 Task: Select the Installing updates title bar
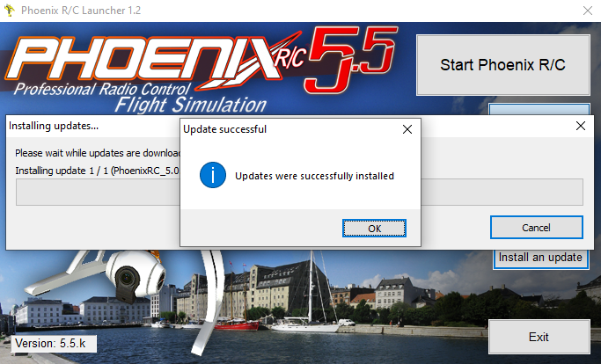tap(88, 126)
